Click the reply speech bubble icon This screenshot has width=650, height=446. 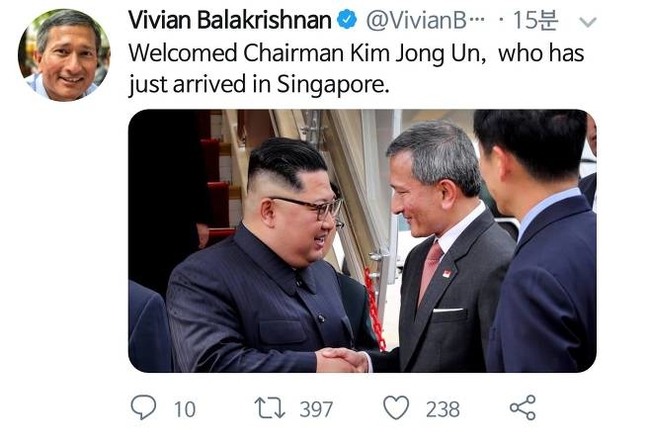coord(143,407)
